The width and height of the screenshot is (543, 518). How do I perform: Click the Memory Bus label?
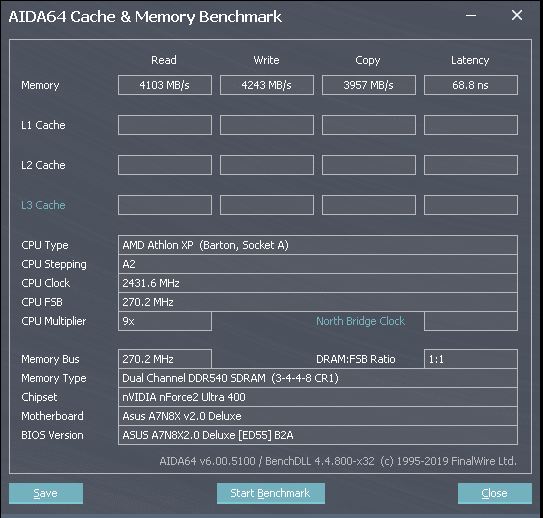tap(51, 359)
